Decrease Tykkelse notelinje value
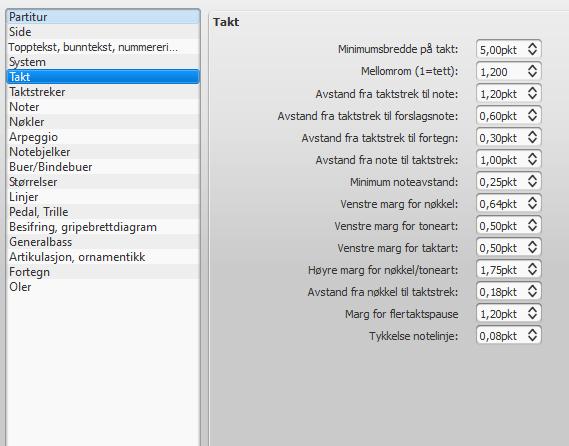 [532, 339]
